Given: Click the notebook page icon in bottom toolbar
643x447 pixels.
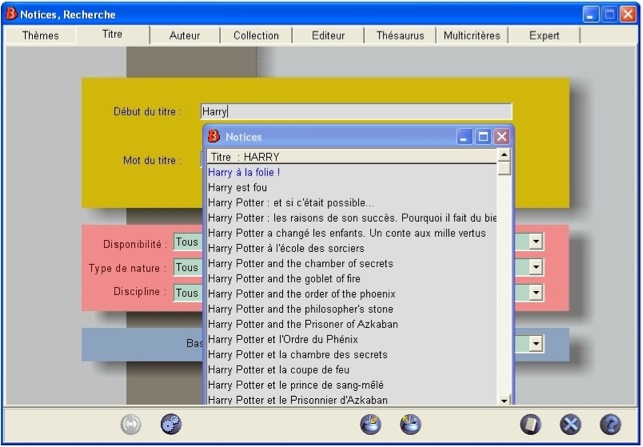Looking at the screenshot, I should tap(530, 424).
